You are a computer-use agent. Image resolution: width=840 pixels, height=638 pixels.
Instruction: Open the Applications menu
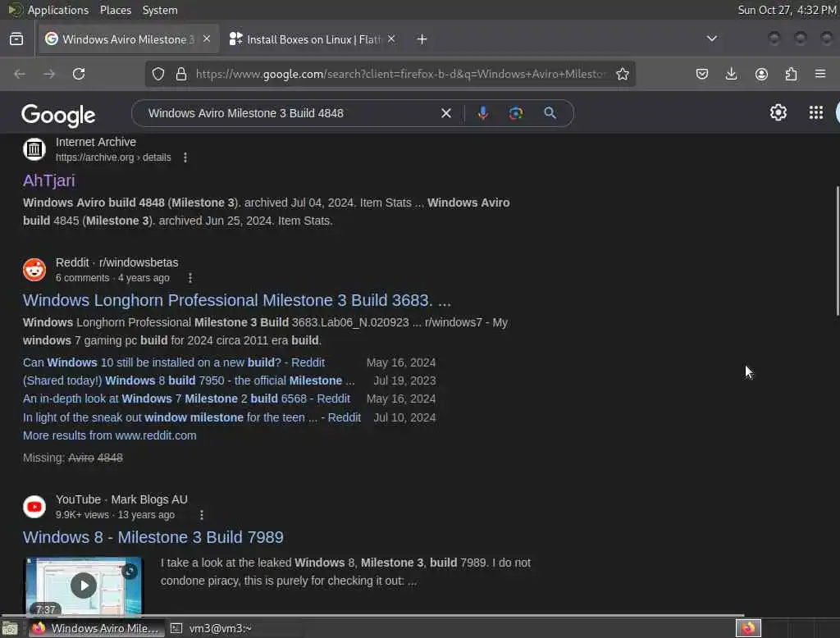[58, 10]
